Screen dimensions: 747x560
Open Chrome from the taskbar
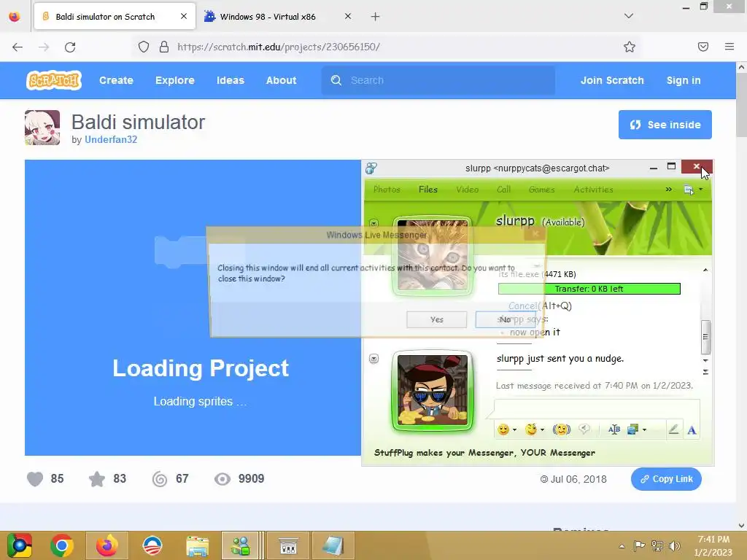(x=61, y=545)
